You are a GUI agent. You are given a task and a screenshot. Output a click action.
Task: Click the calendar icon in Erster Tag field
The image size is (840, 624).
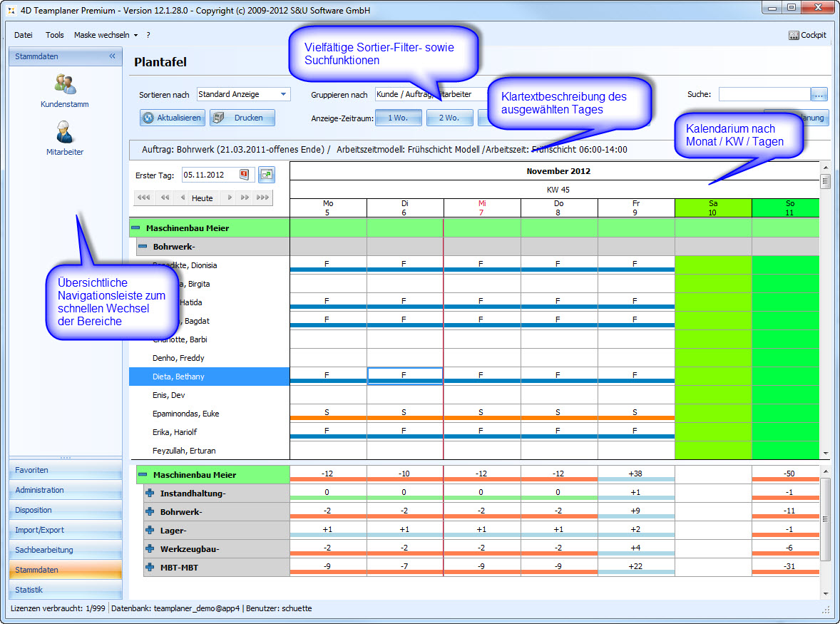(244, 174)
